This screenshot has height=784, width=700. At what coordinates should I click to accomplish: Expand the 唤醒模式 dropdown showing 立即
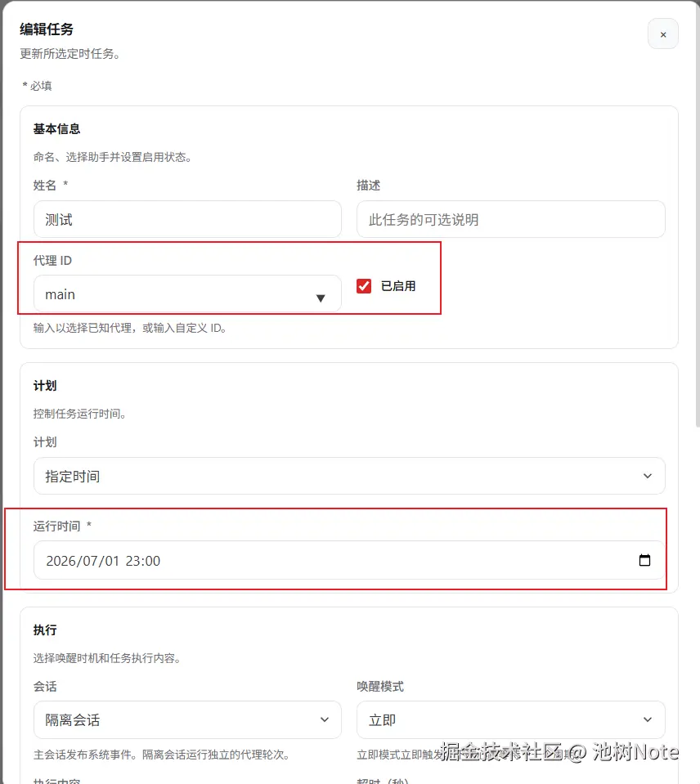pyautogui.click(x=510, y=719)
